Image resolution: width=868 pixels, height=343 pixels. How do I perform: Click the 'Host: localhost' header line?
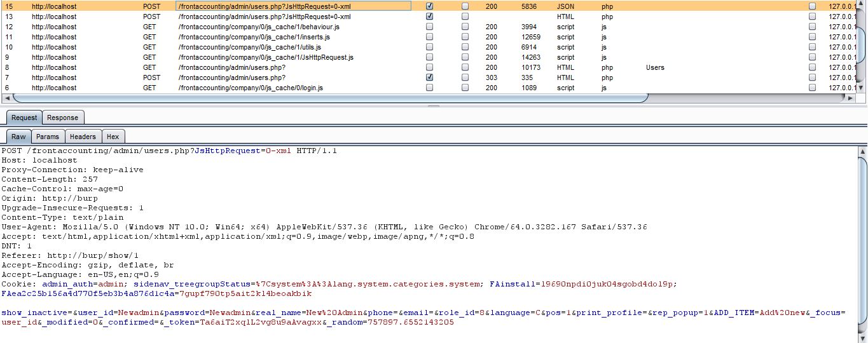click(39, 161)
